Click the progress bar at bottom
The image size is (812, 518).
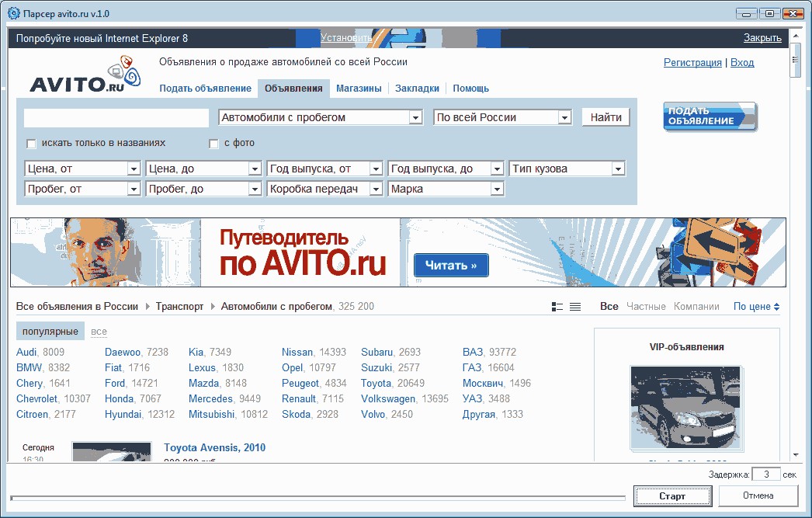318,499
